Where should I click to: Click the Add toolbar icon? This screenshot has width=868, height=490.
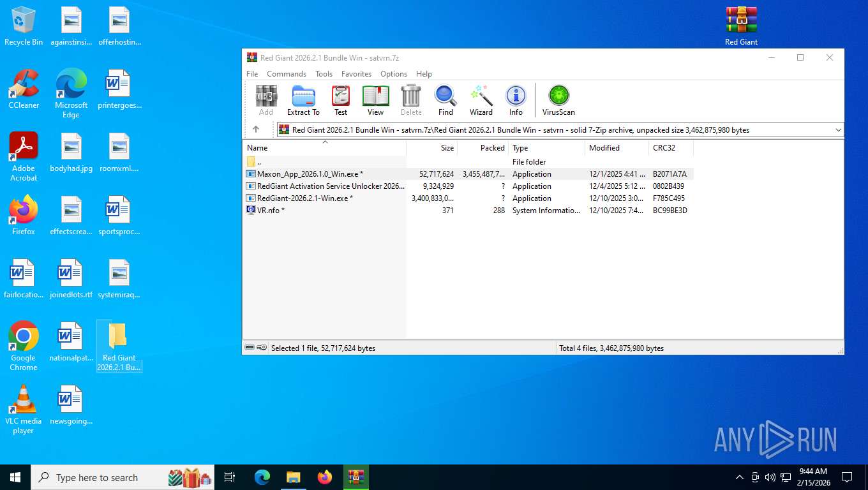266,100
